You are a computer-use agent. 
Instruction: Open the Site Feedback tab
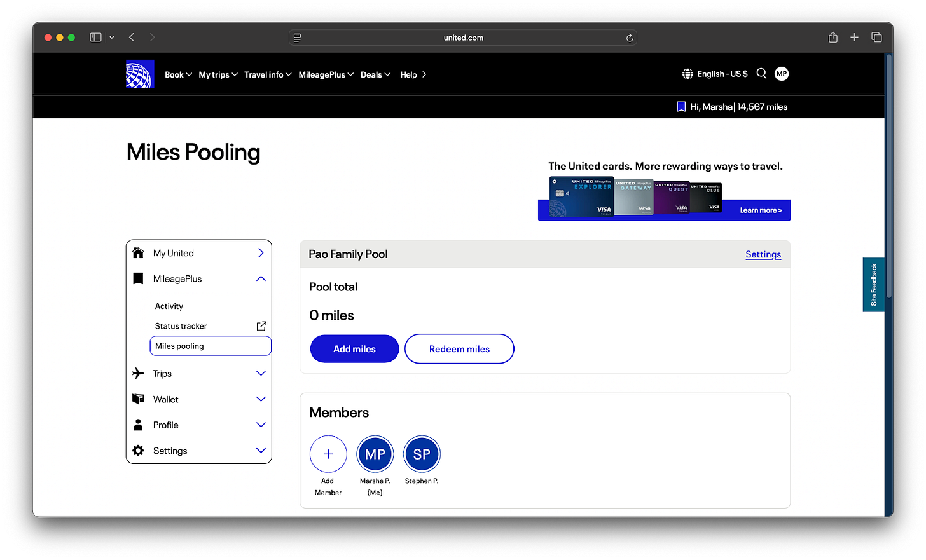[873, 285]
